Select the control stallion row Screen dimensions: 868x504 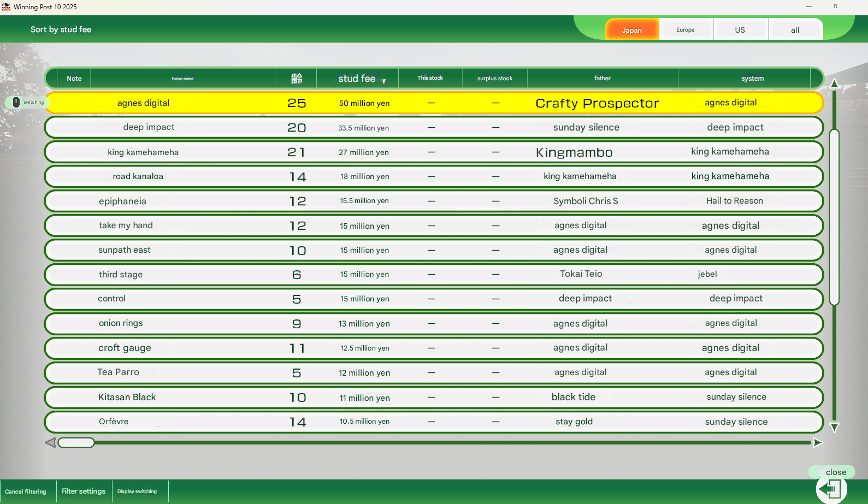[x=434, y=299]
